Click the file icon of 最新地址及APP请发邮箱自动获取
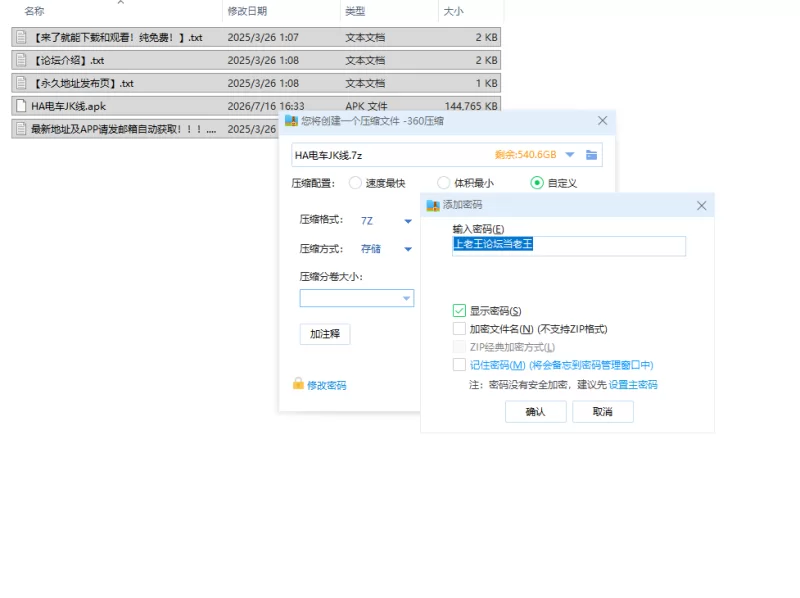Image resolution: width=800 pixels, height=598 pixels. coord(21,129)
